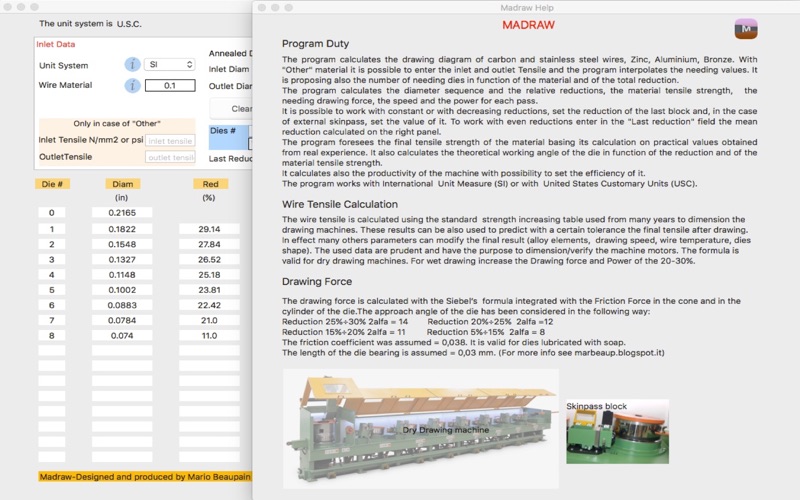800x500 pixels.
Task: Select die 3 diameter cell 0.1327
Action: (122, 260)
